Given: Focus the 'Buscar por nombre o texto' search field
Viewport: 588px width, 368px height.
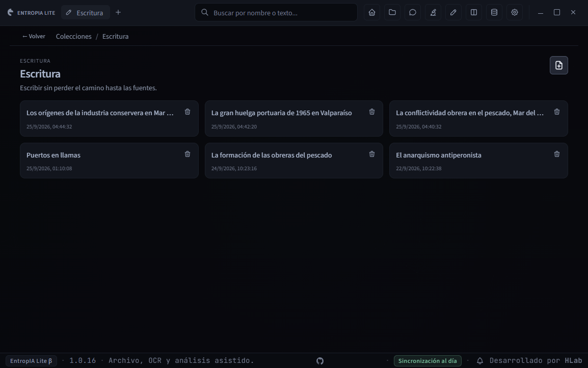Looking at the screenshot, I should (x=276, y=12).
